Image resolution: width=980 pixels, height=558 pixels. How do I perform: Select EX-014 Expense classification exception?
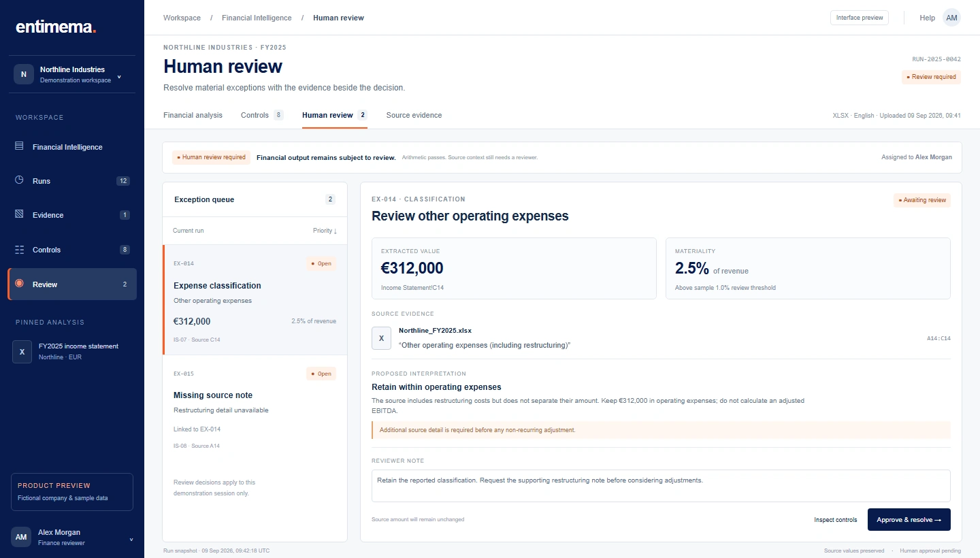[255, 300]
